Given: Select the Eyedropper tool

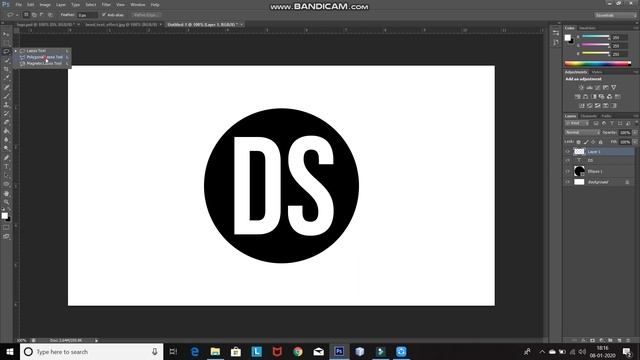Looking at the screenshot, I should [6, 78].
